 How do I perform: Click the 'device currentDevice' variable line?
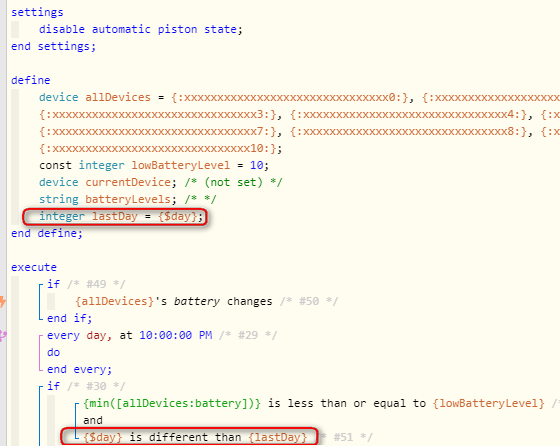161,182
